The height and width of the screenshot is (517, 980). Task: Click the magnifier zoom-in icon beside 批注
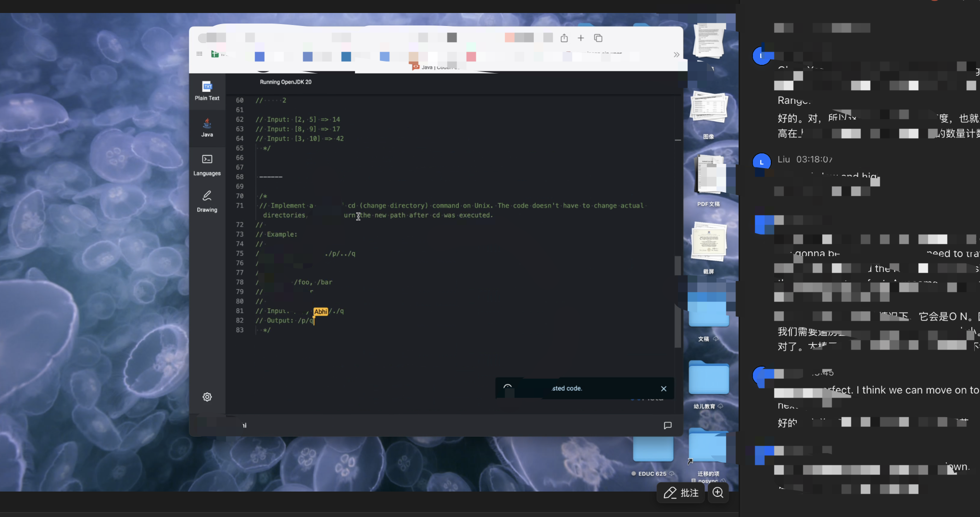718,492
